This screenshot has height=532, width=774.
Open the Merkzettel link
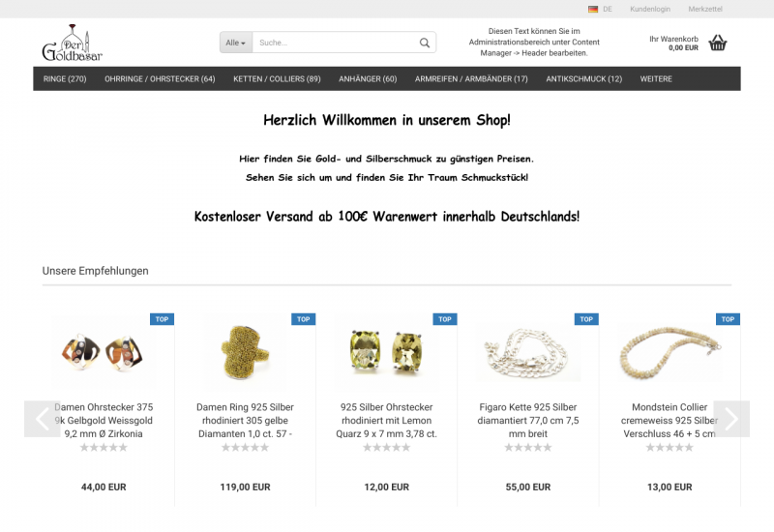pos(705,9)
